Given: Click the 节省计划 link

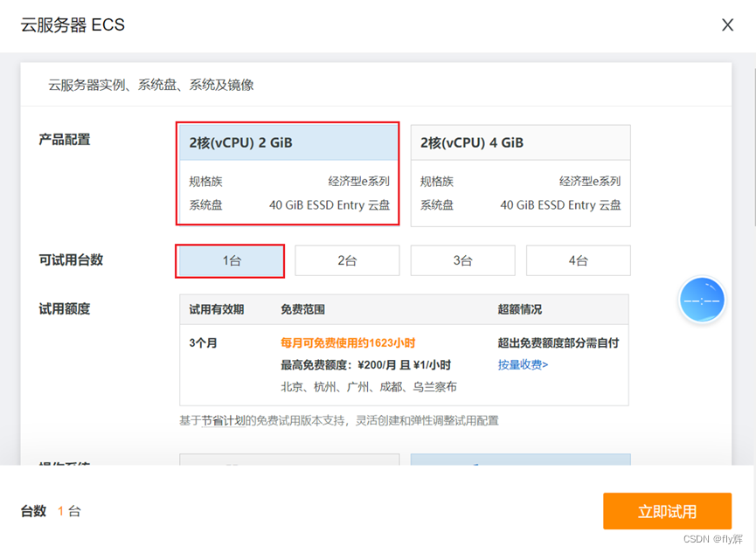Looking at the screenshot, I should pyautogui.click(x=224, y=421).
